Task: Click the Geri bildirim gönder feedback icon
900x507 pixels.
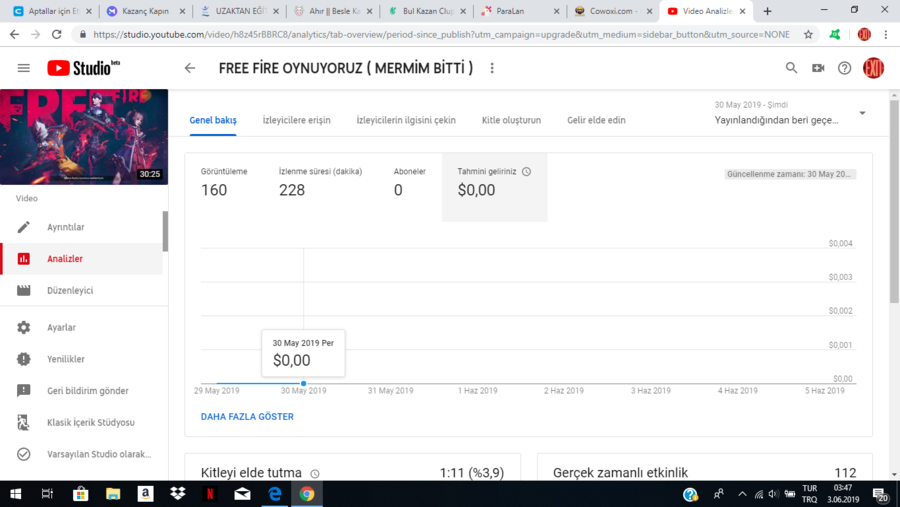Action: pos(24,390)
